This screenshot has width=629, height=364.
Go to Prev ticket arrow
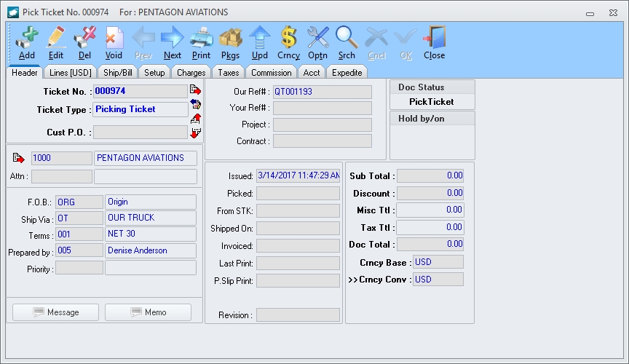[x=143, y=42]
